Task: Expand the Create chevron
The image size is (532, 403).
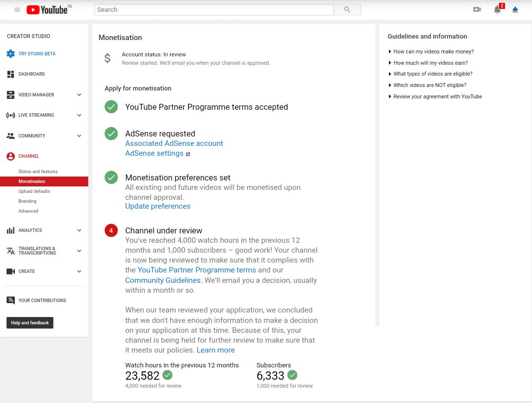Action: (x=79, y=271)
